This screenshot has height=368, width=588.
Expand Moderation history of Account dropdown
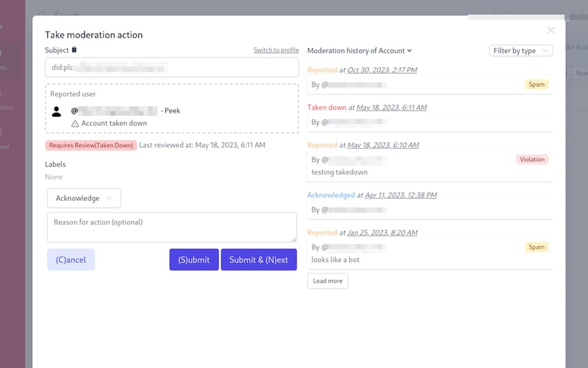pos(359,51)
